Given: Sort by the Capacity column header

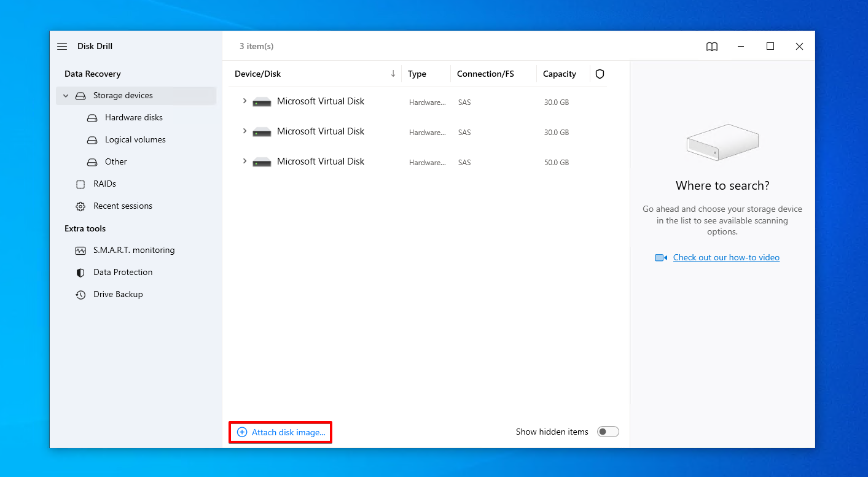Looking at the screenshot, I should (x=559, y=74).
